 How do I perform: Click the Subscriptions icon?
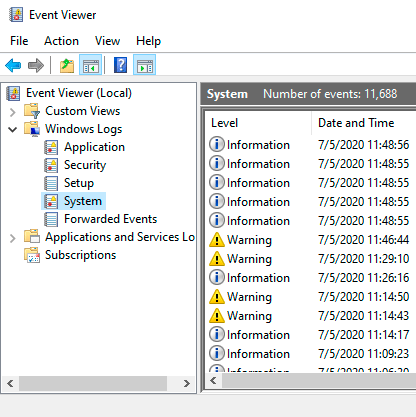click(x=32, y=255)
